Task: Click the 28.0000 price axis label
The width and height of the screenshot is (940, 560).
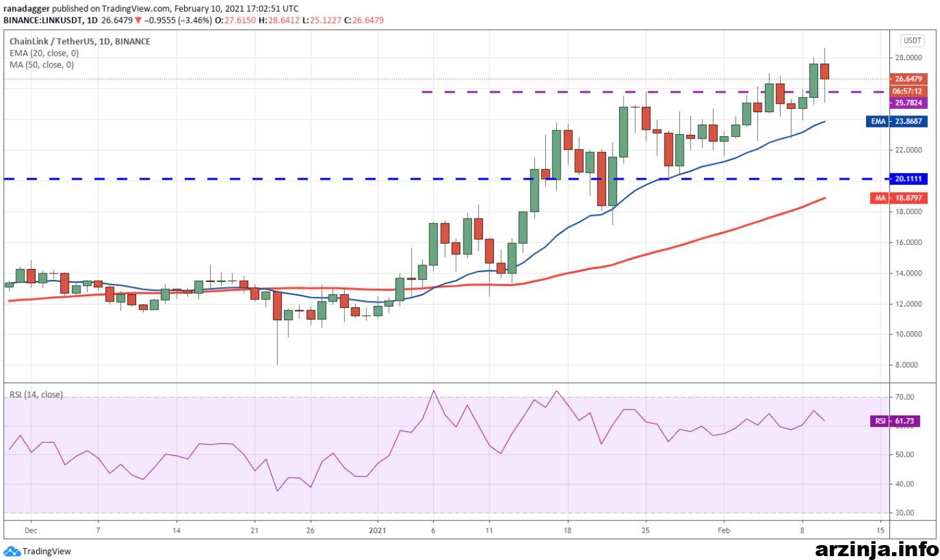Action: click(909, 58)
